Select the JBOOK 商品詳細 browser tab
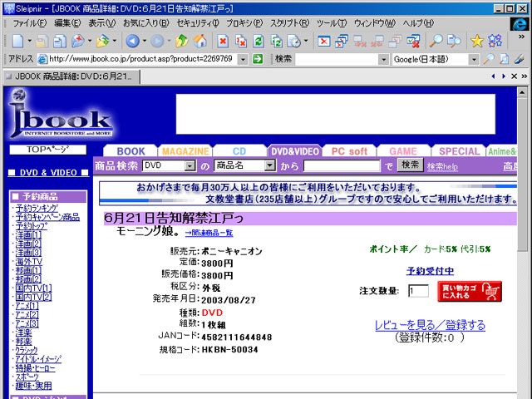This screenshot has height=399, width=532. coord(71,76)
